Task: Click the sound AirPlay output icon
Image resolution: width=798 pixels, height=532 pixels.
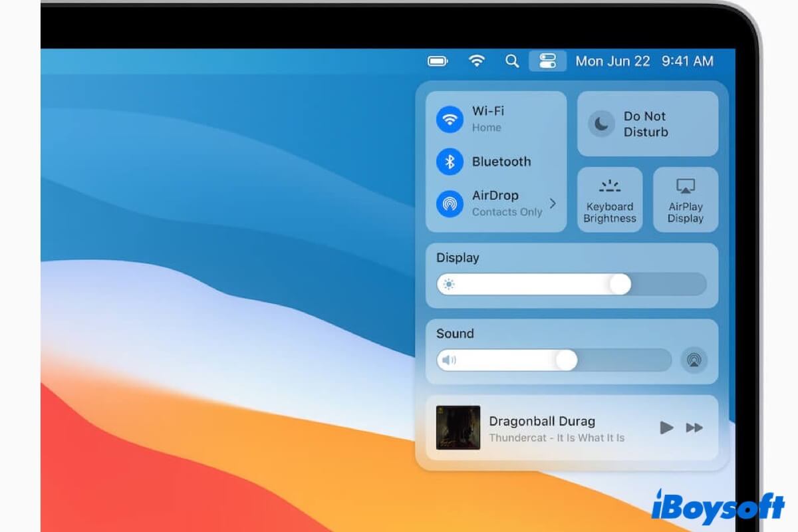Action: 694,360
